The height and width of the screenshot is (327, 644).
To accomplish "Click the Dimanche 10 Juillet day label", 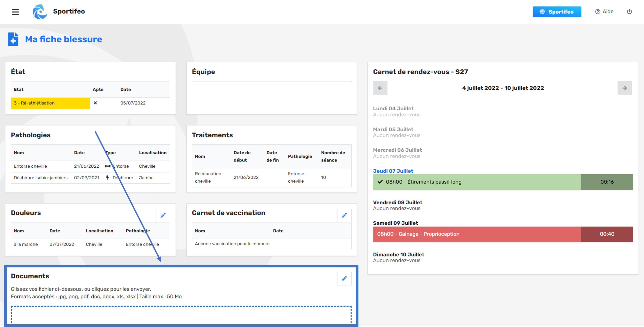I will (399, 255).
